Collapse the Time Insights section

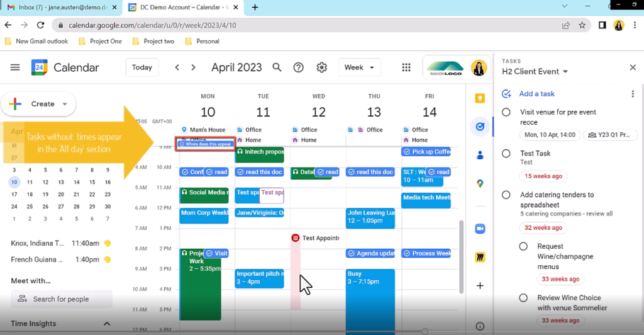(107, 324)
